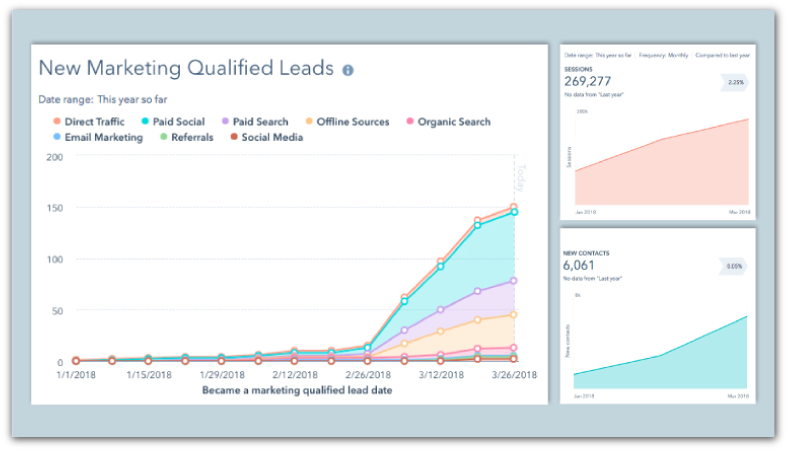Select the Paid Search point at 3/12/2018

pyautogui.click(x=441, y=310)
